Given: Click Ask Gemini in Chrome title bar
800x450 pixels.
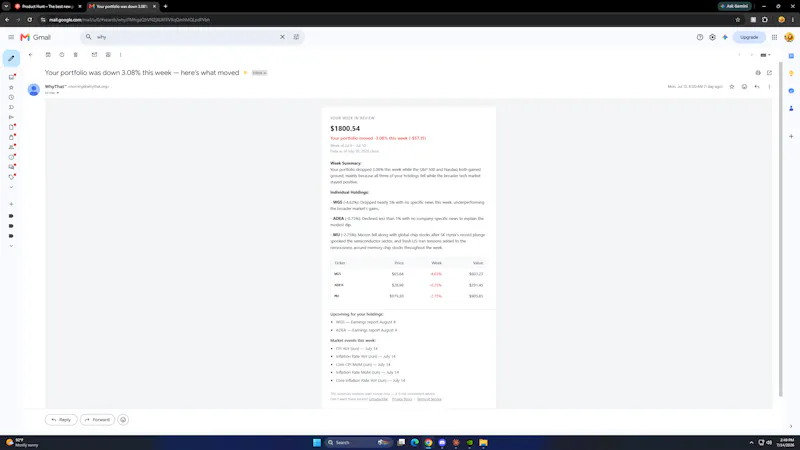Looking at the screenshot, I should coord(735,6).
